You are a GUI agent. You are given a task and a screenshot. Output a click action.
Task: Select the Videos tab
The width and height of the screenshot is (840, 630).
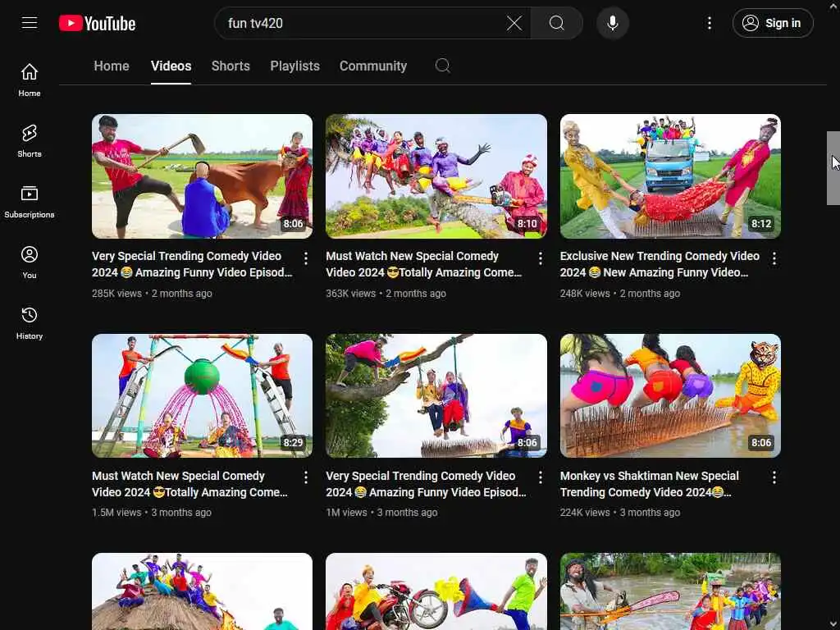pyautogui.click(x=171, y=66)
